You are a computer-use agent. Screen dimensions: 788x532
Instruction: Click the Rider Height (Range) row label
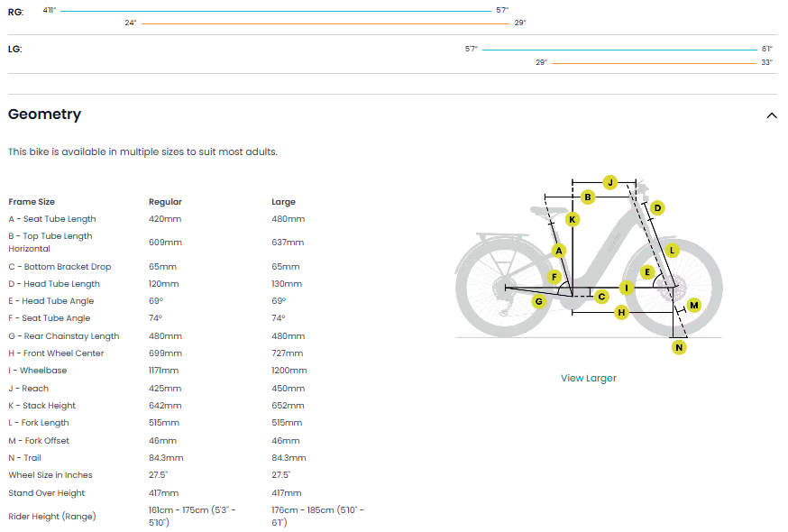point(50,517)
